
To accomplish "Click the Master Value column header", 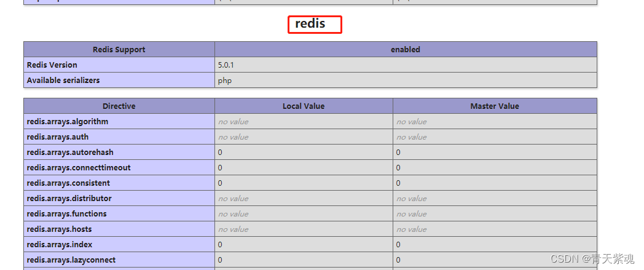I will point(495,106).
